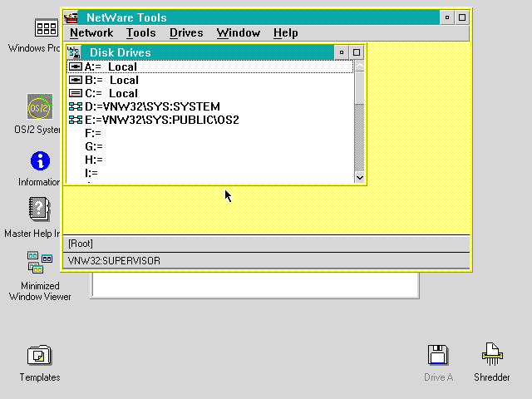Select D:=VNW32\SYS:SYSTEM mapping
Screen dimensions: 532x399
pos(210,106)
